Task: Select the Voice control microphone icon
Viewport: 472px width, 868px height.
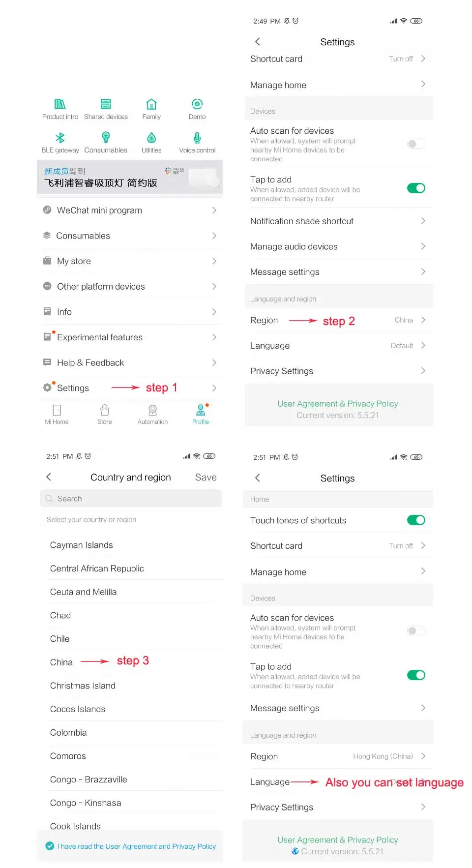Action: (x=197, y=138)
